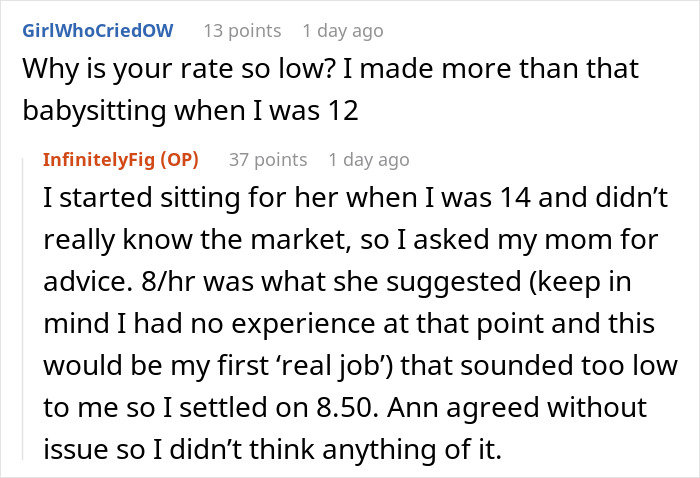The width and height of the screenshot is (700, 478).
Task: Open GirlWhoCriedOW's user profile
Action: [x=98, y=31]
